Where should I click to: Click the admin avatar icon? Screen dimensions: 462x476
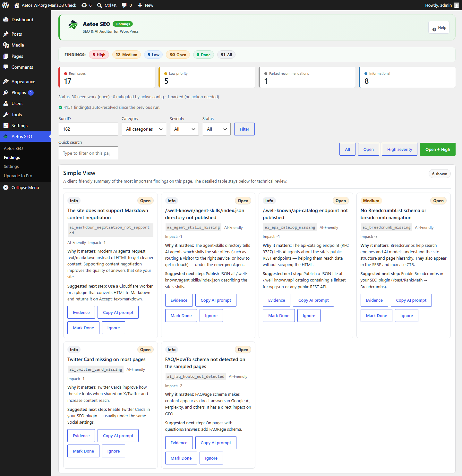457,5
